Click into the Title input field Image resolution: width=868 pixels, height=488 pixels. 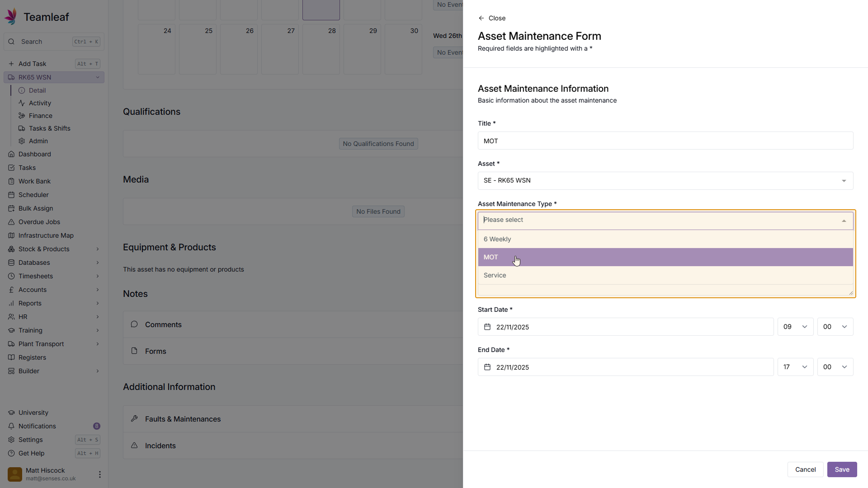click(x=665, y=141)
